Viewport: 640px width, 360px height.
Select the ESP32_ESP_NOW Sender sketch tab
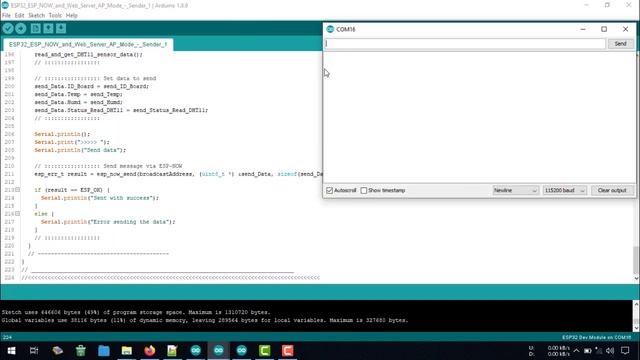pos(88,44)
